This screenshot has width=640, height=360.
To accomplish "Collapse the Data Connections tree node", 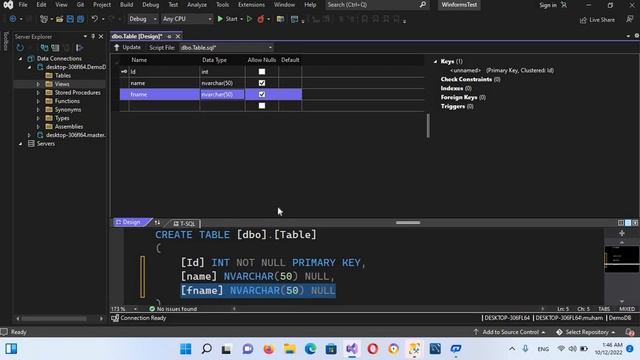I will click(x=20, y=59).
